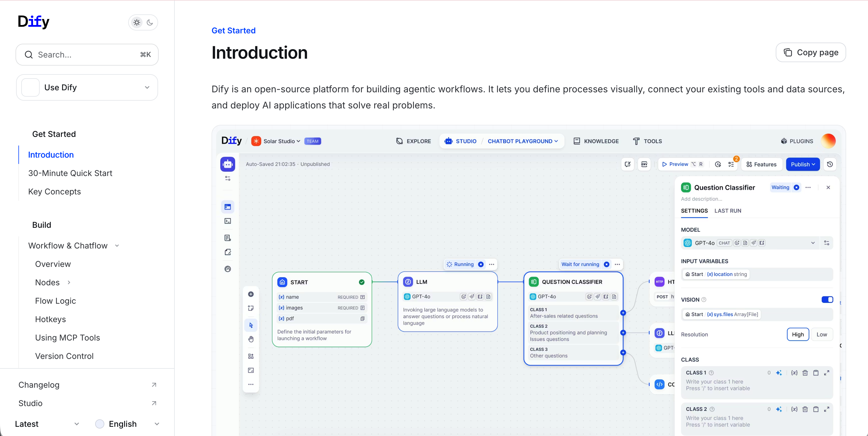Switch to light mode sun icon
Viewport: 868px width, 436px height.
click(137, 23)
